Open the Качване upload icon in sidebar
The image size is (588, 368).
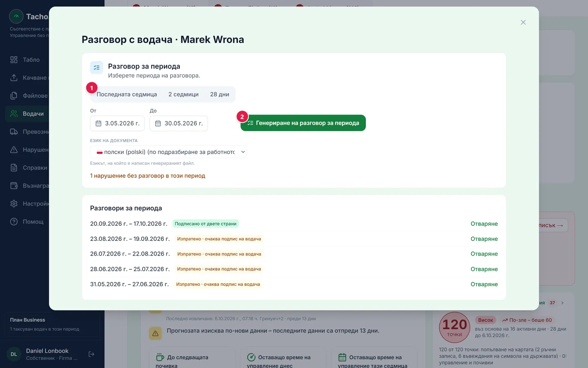[x=14, y=78]
